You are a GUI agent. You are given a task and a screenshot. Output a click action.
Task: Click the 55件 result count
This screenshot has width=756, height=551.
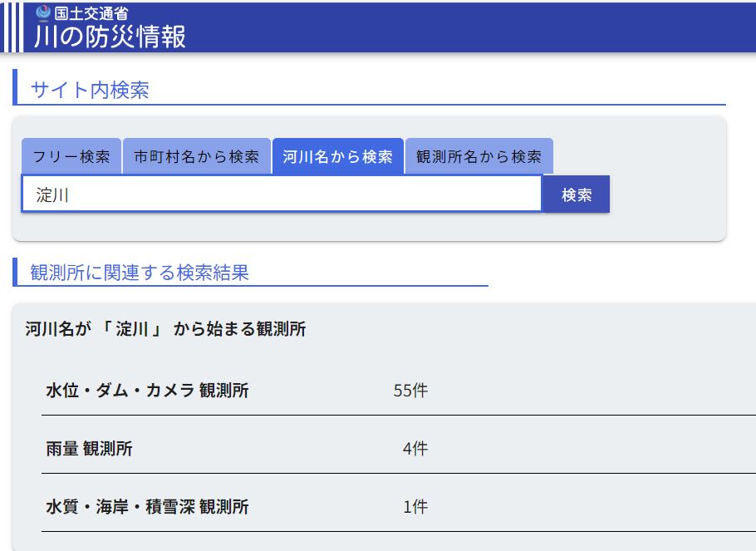410,391
